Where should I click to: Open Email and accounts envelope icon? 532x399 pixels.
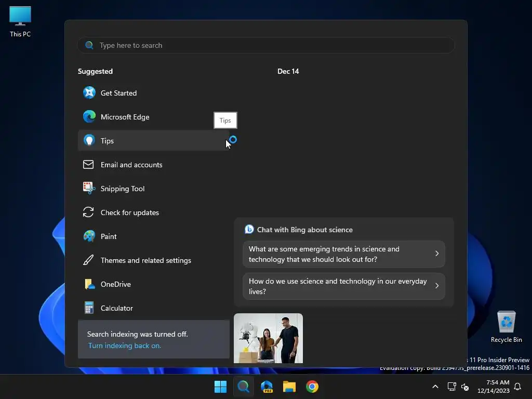pyautogui.click(x=88, y=165)
